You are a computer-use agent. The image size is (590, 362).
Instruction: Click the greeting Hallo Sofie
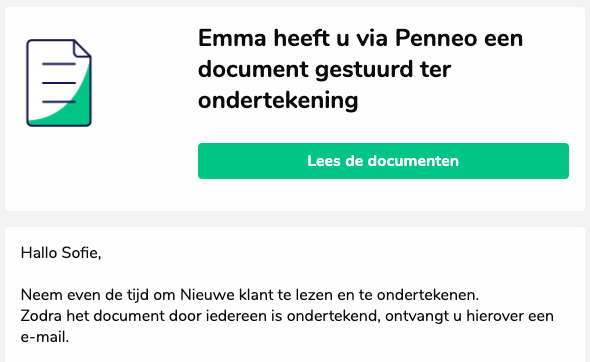(61, 253)
